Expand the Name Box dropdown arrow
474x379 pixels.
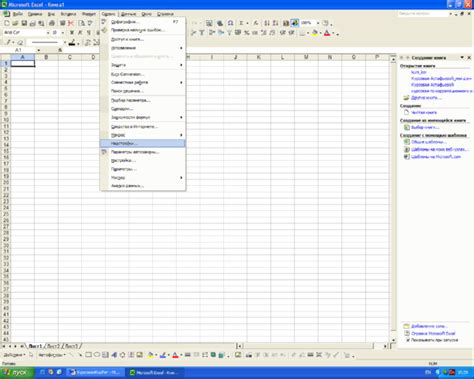(x=39, y=50)
